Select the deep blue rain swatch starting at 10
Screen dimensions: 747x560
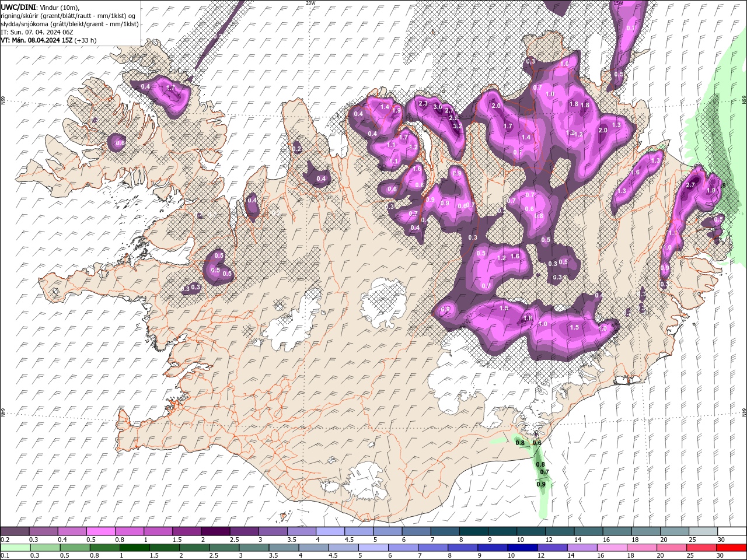coord(523,548)
